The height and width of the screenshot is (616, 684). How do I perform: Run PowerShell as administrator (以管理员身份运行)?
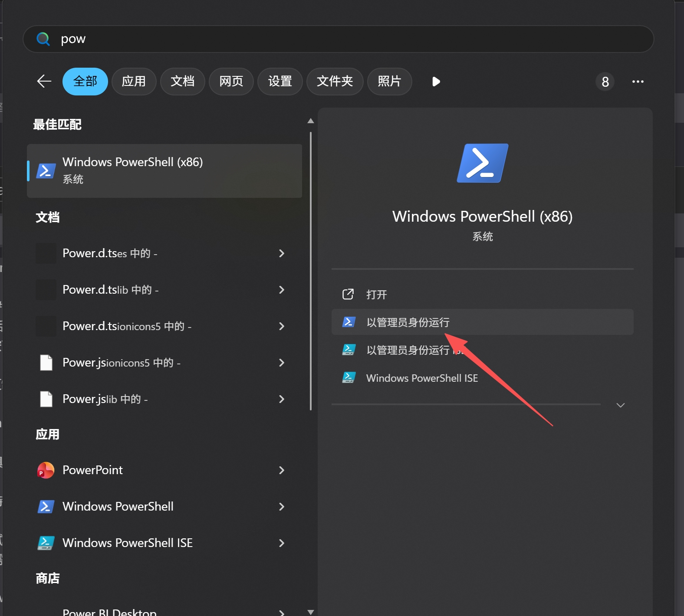408,322
